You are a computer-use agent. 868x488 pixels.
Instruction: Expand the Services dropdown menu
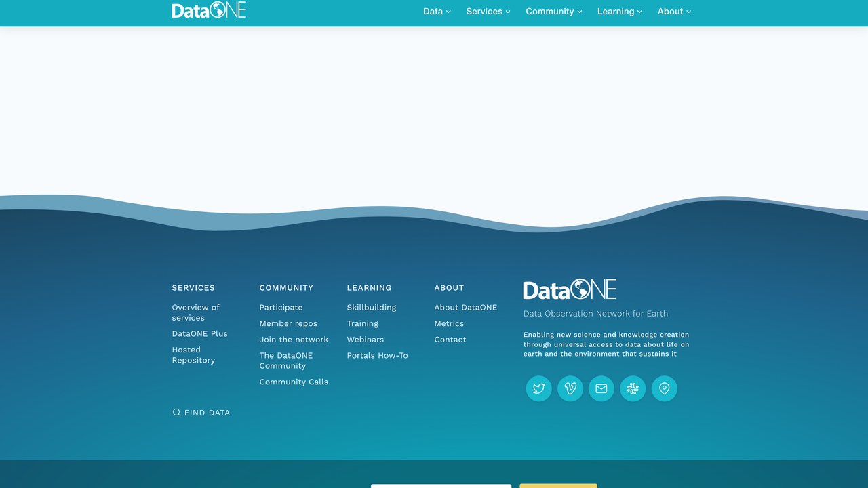488,12
